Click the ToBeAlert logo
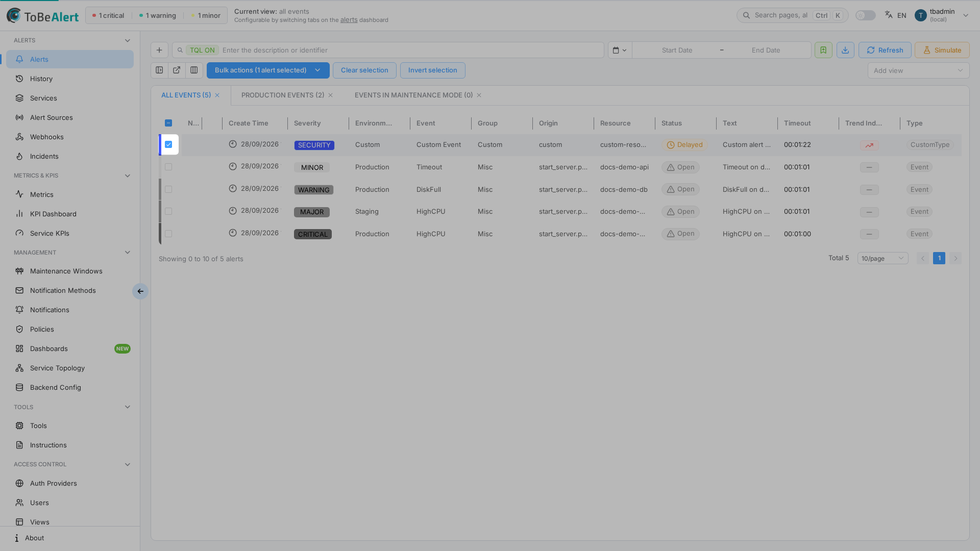The width and height of the screenshot is (980, 551). click(x=43, y=15)
